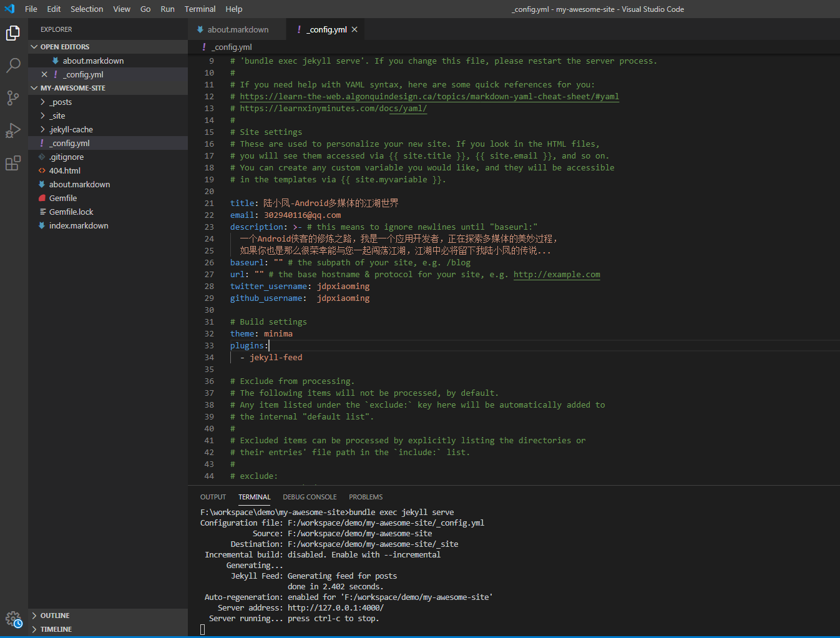Screen dimensions: 840x638
Task: Open the View menu
Action: (x=122, y=9)
